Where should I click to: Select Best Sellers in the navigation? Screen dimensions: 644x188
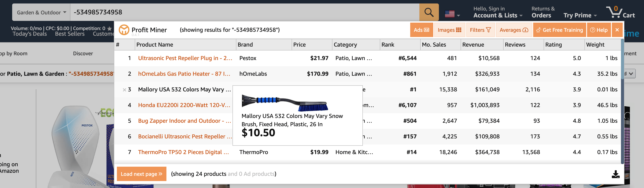coord(70,34)
